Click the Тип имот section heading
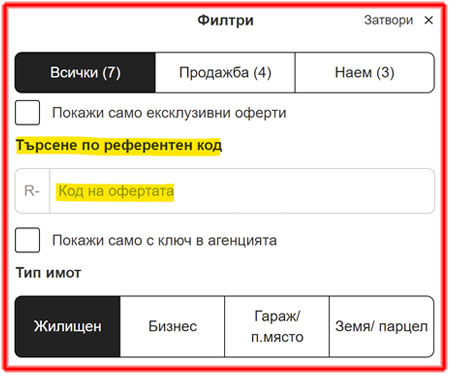This screenshot has width=450, height=376. 48,273
